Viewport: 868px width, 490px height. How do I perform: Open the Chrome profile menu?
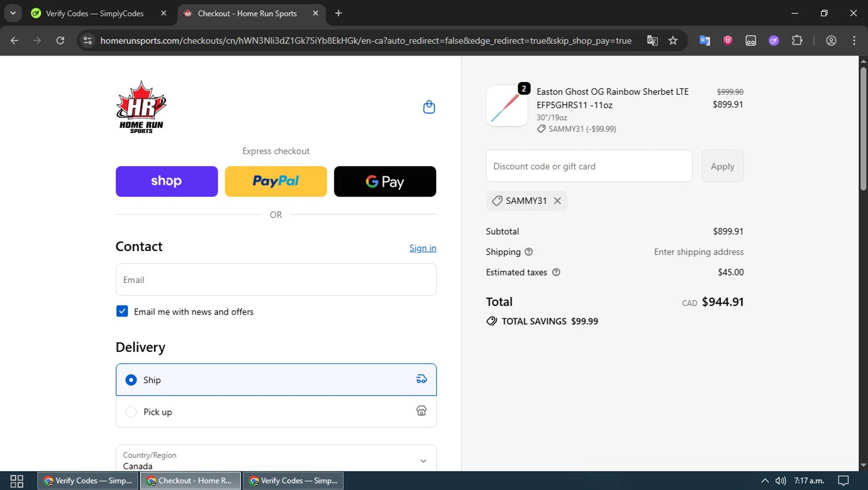pos(831,40)
